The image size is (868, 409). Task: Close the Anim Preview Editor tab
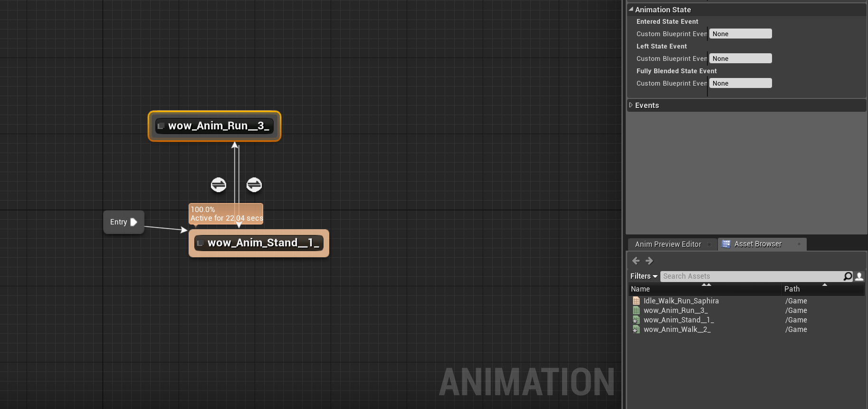tap(709, 244)
